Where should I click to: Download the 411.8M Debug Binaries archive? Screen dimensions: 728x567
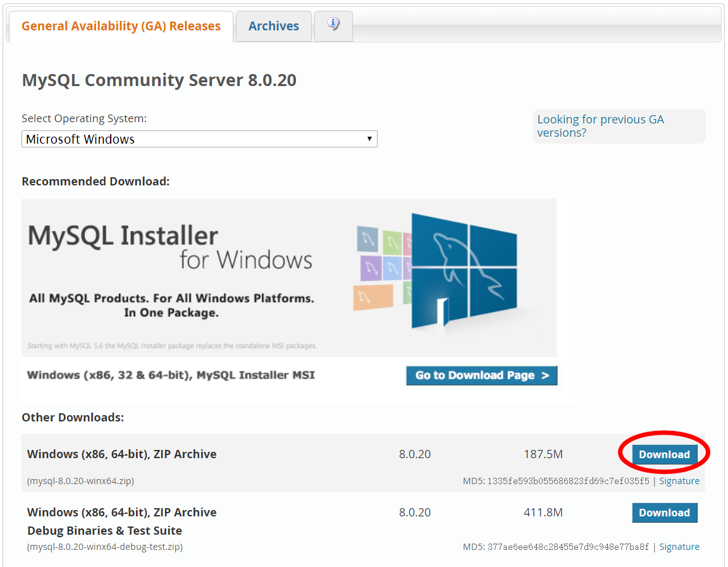point(664,513)
